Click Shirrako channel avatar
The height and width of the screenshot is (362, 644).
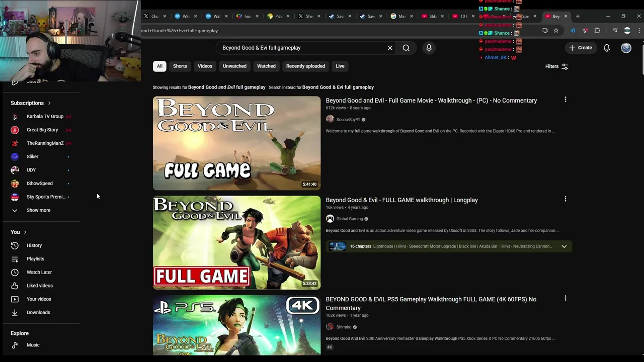coord(330,327)
